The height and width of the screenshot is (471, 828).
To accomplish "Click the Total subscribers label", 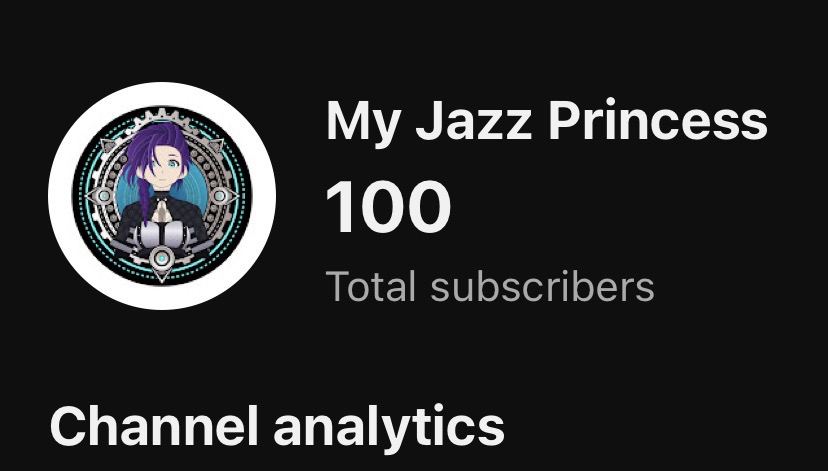I will coord(490,286).
